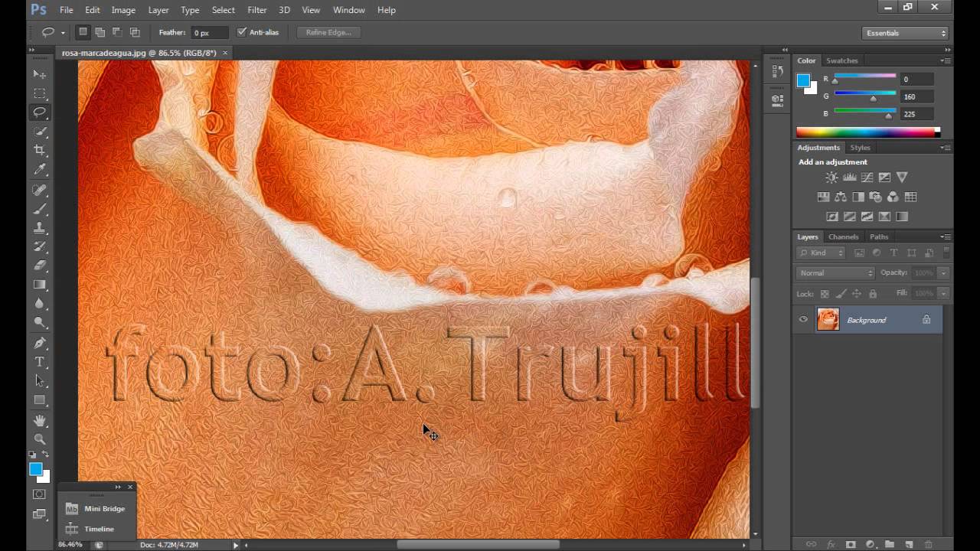This screenshot has width=980, height=551.
Task: Toggle Quick Mask mode icon
Action: click(40, 494)
